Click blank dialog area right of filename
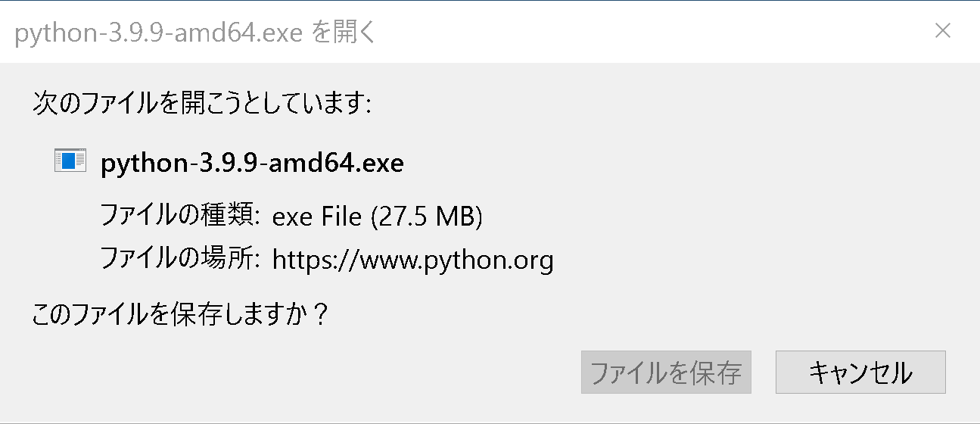 click(681, 163)
